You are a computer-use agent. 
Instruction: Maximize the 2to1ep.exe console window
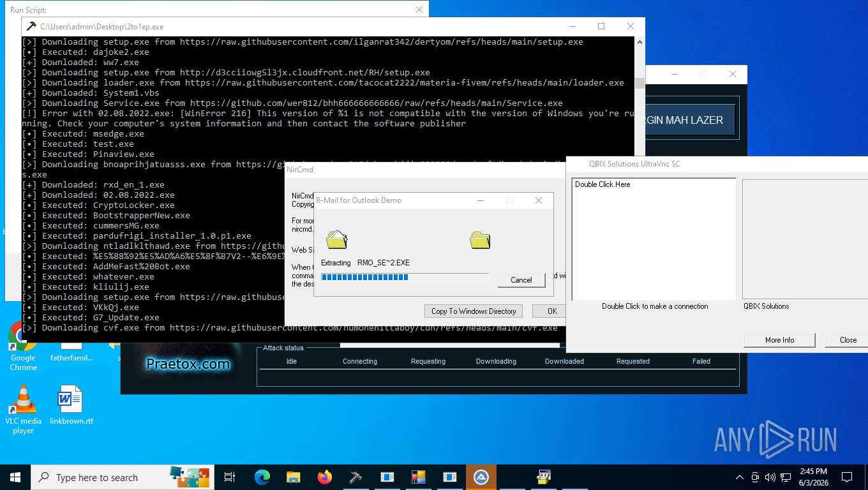click(x=601, y=27)
